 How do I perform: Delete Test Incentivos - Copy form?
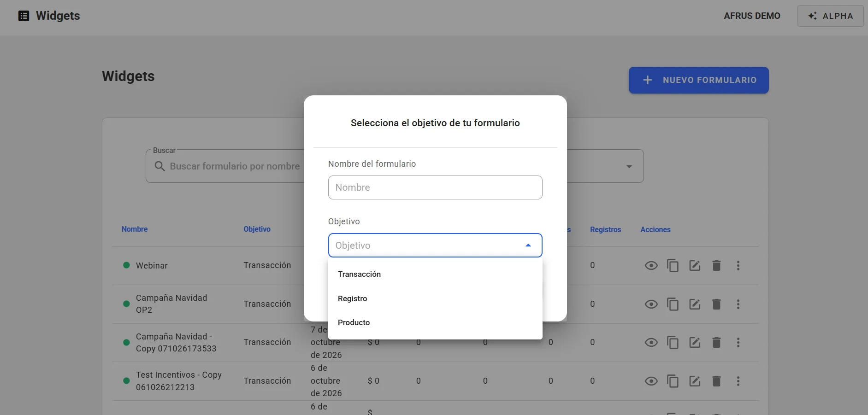(x=716, y=381)
